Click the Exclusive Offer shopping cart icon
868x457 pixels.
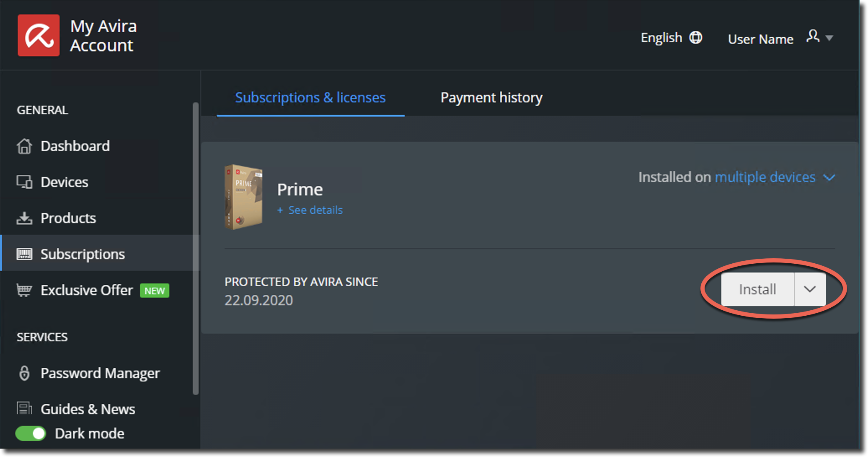[x=24, y=290]
